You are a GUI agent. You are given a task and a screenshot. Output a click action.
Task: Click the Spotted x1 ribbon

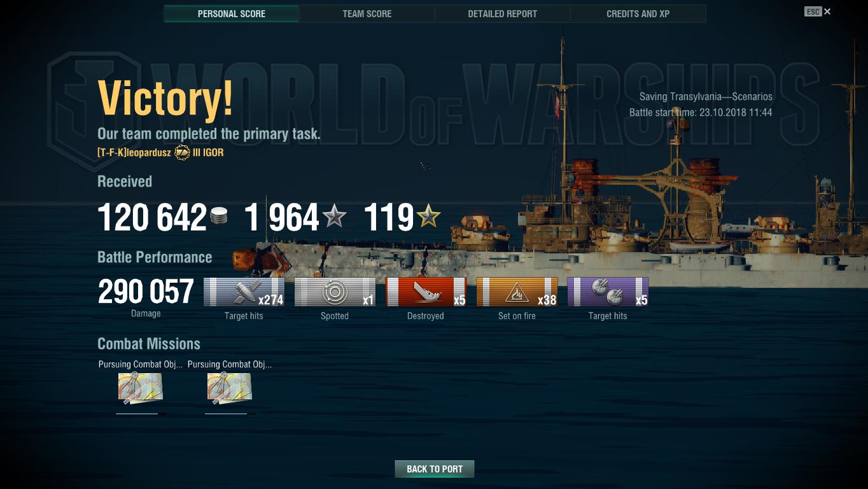tap(335, 292)
